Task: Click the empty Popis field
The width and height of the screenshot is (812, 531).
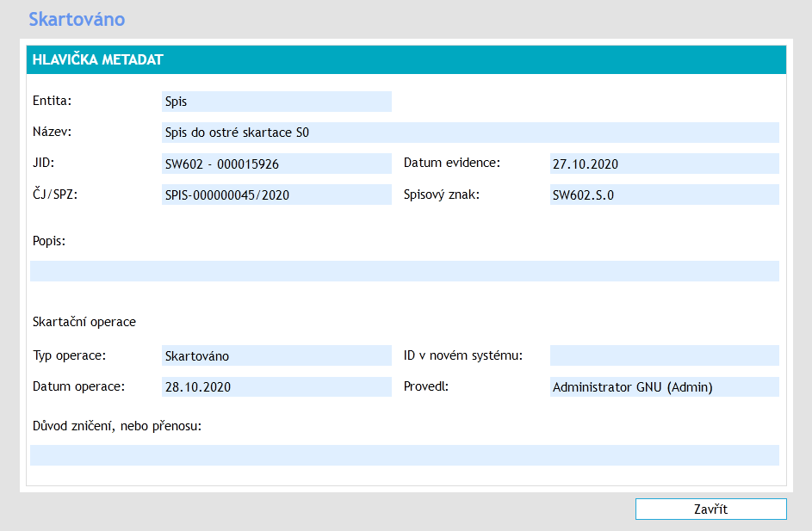Action: click(x=404, y=271)
